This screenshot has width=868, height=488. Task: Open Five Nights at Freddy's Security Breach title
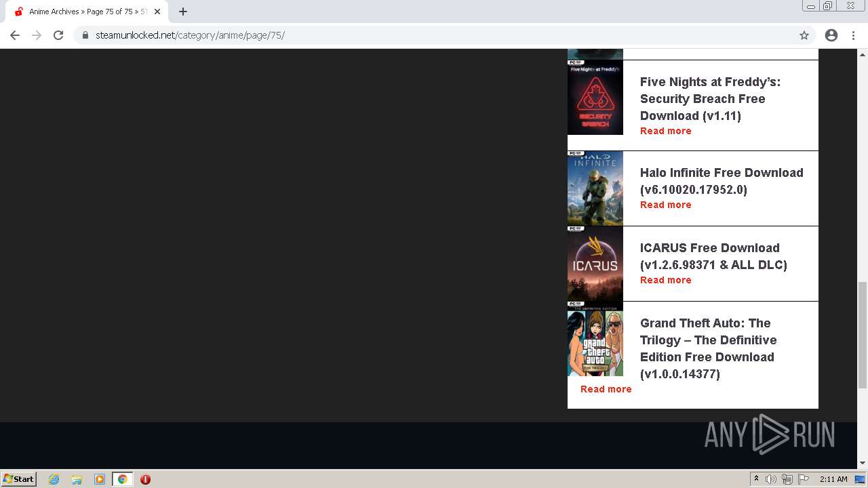tap(710, 98)
